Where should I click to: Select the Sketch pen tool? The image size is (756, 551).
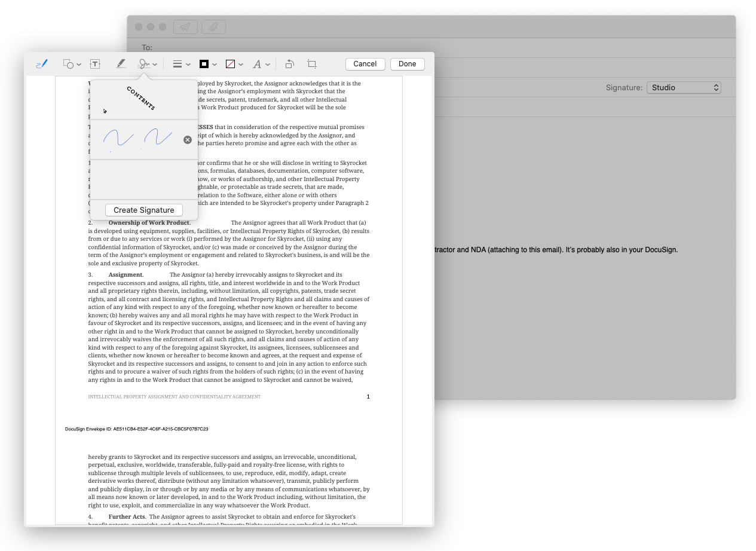click(x=41, y=64)
